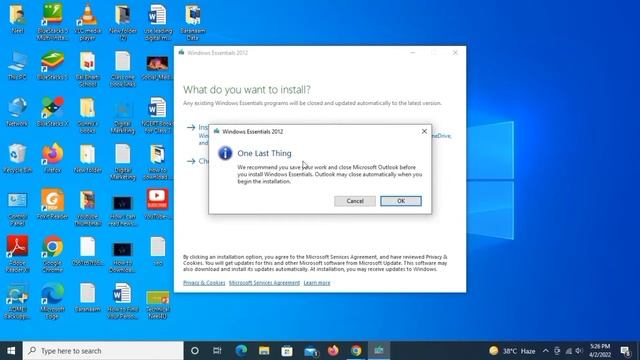Open the Windows Start menu
The width and height of the screenshot is (640, 360).
pyautogui.click(x=11, y=351)
